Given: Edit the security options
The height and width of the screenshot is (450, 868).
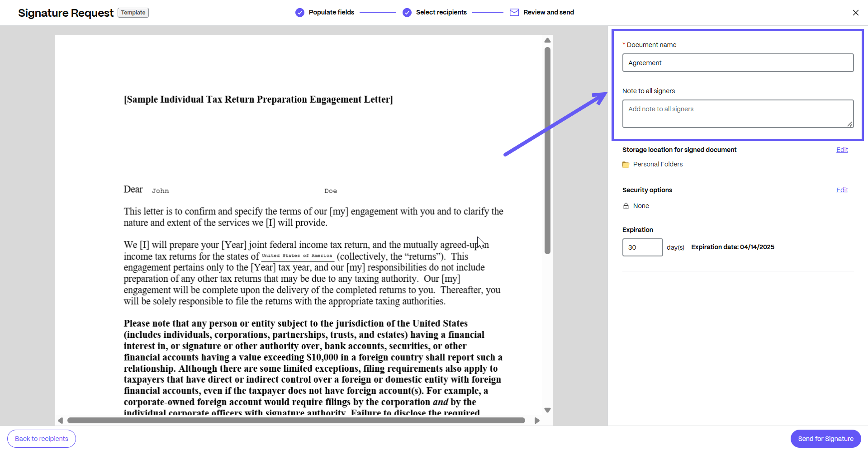Looking at the screenshot, I should point(842,190).
